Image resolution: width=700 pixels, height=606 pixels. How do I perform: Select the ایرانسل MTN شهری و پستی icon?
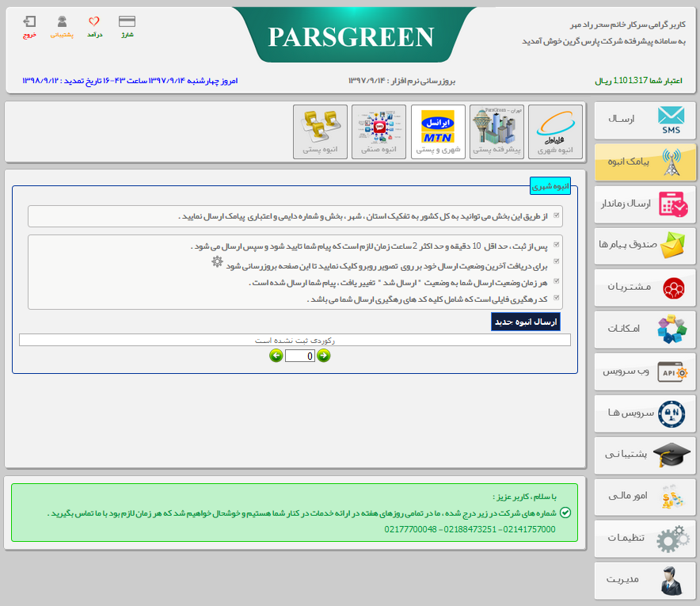438,131
